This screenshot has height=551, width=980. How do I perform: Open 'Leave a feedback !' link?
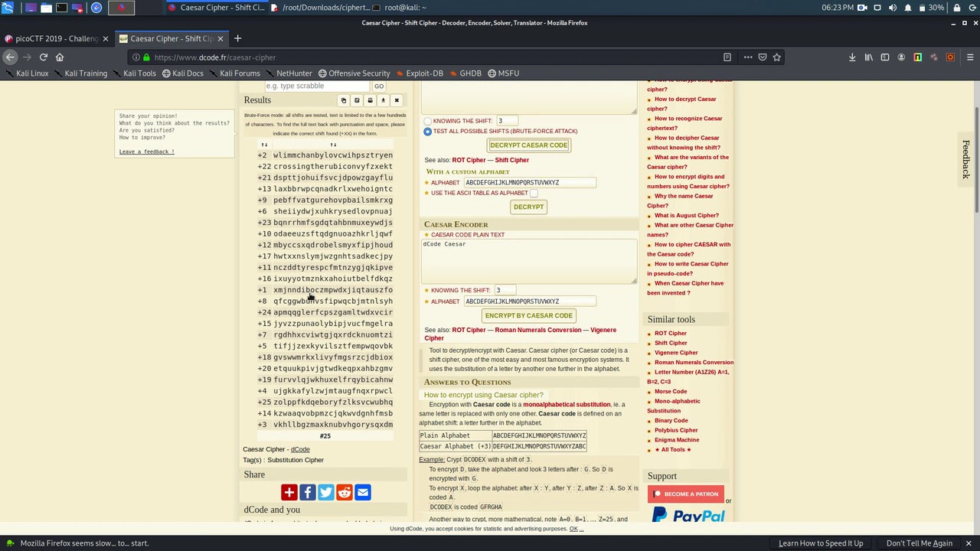click(146, 152)
